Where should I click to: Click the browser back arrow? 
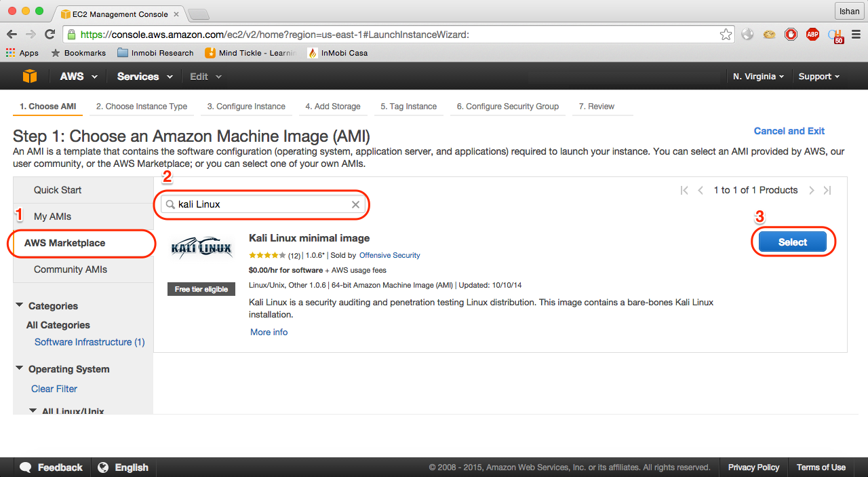pyautogui.click(x=12, y=34)
